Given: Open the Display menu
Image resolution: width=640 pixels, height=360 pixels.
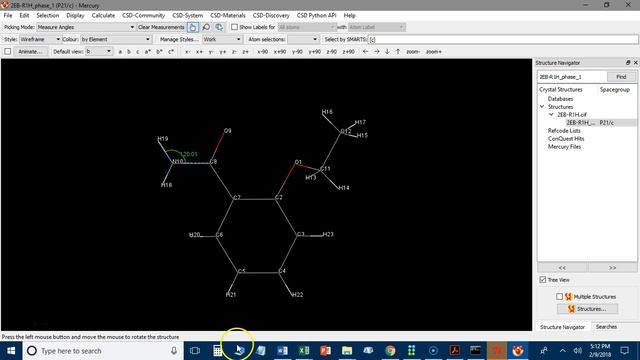Looking at the screenshot, I should [75, 15].
